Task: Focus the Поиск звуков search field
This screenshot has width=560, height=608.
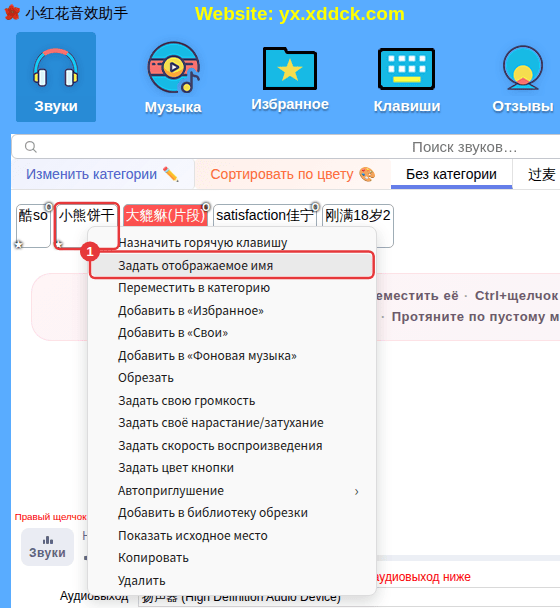Action: click(x=286, y=147)
